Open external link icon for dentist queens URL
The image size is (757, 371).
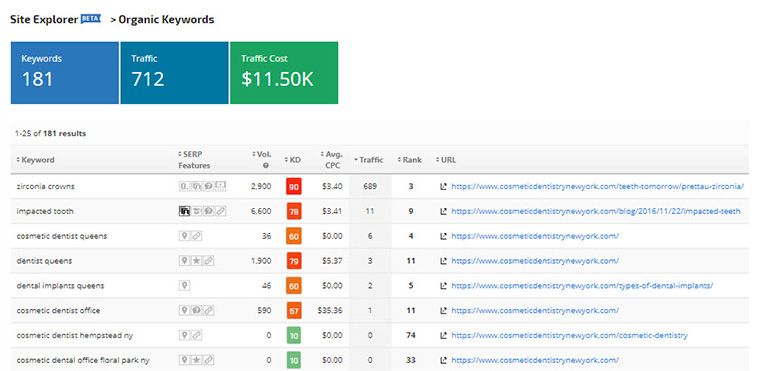[x=443, y=261]
